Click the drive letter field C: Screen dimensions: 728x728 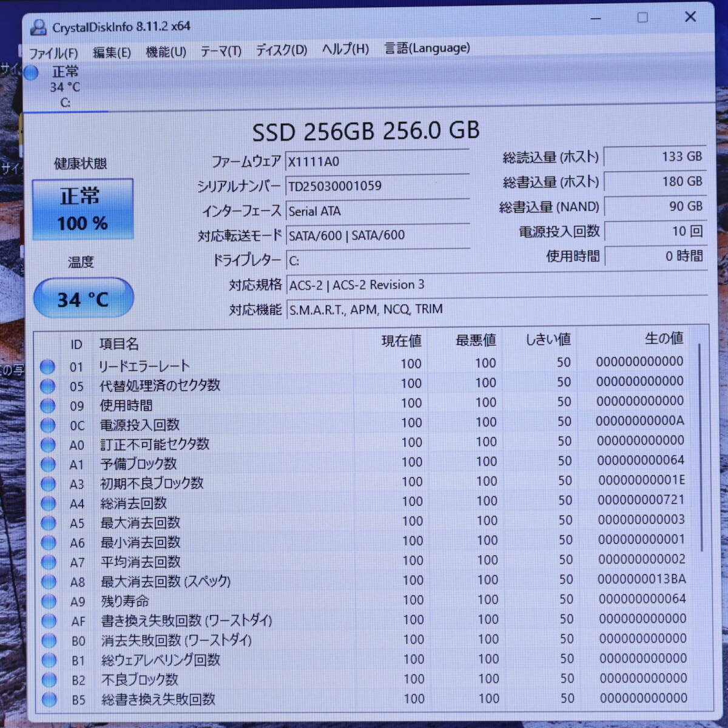coord(377,260)
